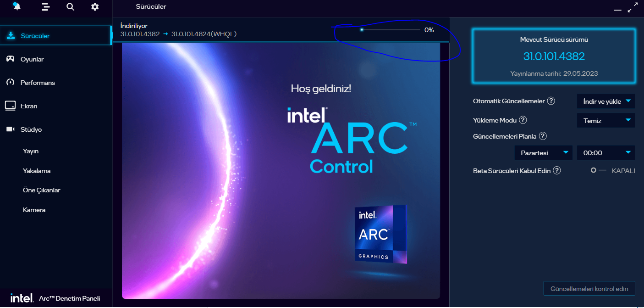Click the Hoş geldiniz! welcome heading
Viewport: 644px width, 308px height.
pos(321,89)
